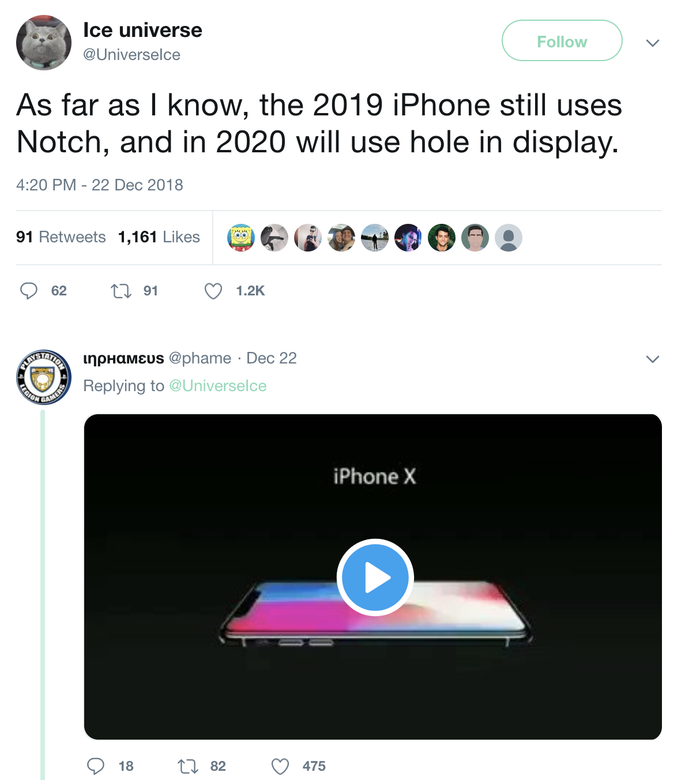Expand the main tweet options chevron
This screenshot has height=780, width=700.
click(x=652, y=43)
